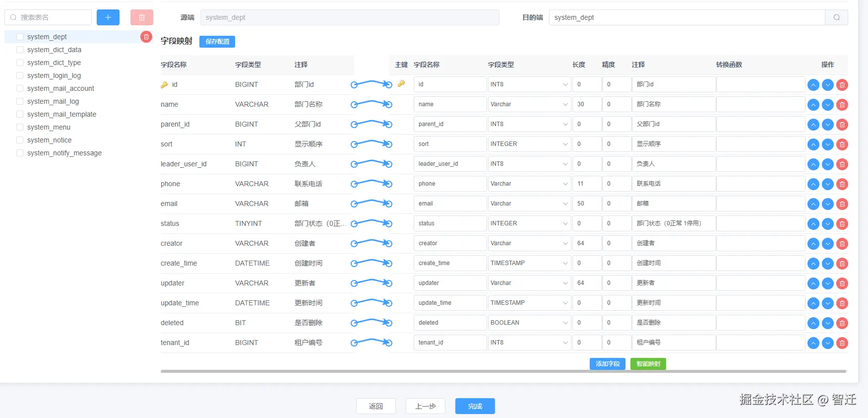This screenshot has height=418, width=868.
Task: Move the sort row up
Action: [813, 144]
